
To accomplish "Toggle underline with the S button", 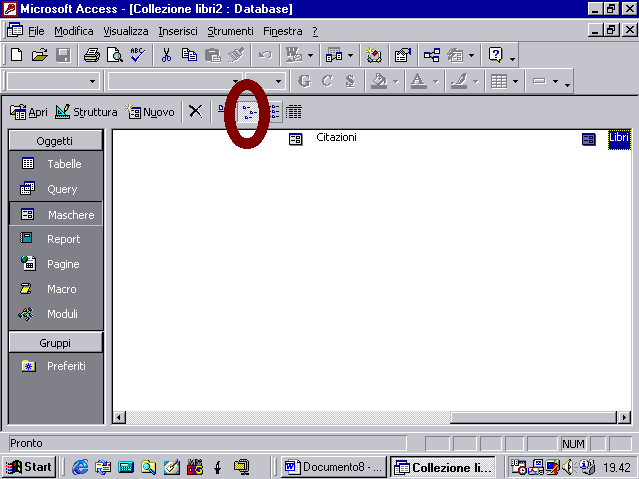I will (x=350, y=81).
